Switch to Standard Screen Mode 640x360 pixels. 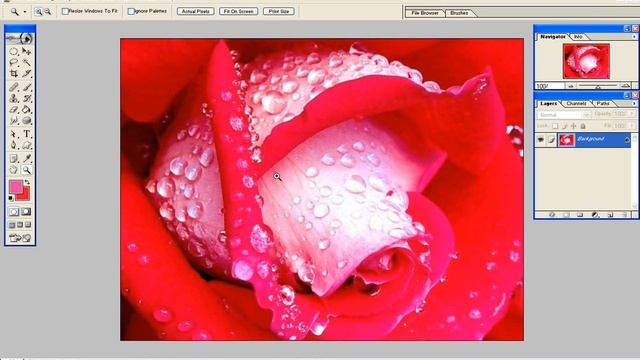(12, 225)
